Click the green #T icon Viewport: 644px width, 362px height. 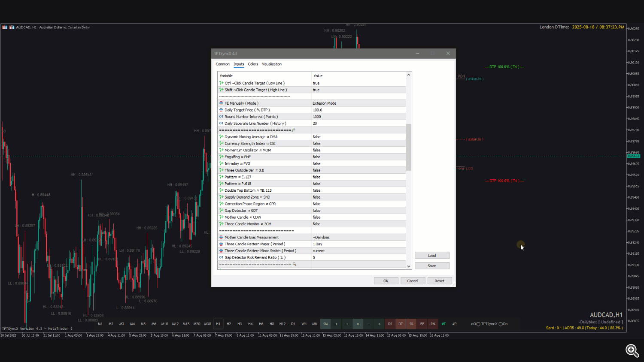(444, 324)
